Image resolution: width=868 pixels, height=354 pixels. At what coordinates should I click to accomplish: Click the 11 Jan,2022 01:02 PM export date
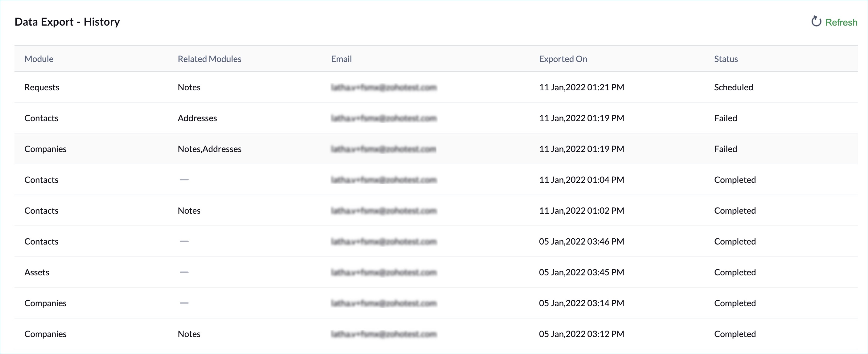click(581, 211)
